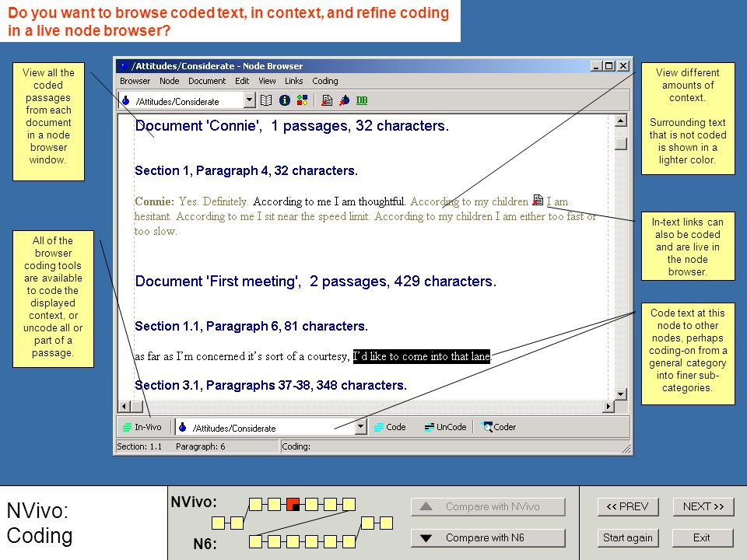
Task: Click the Exit button
Action: [x=702, y=537]
